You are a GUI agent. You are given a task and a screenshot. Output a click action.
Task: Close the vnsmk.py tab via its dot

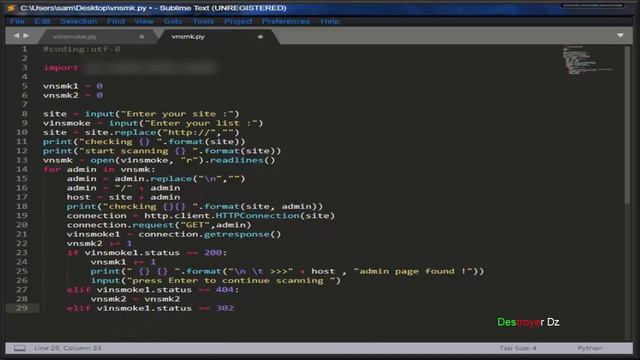click(260, 37)
